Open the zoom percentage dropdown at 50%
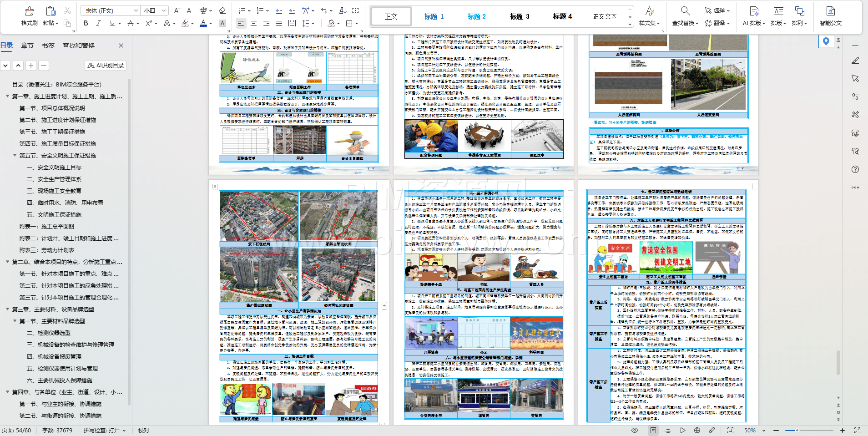Screen dimensions: 868x436 [764, 431]
